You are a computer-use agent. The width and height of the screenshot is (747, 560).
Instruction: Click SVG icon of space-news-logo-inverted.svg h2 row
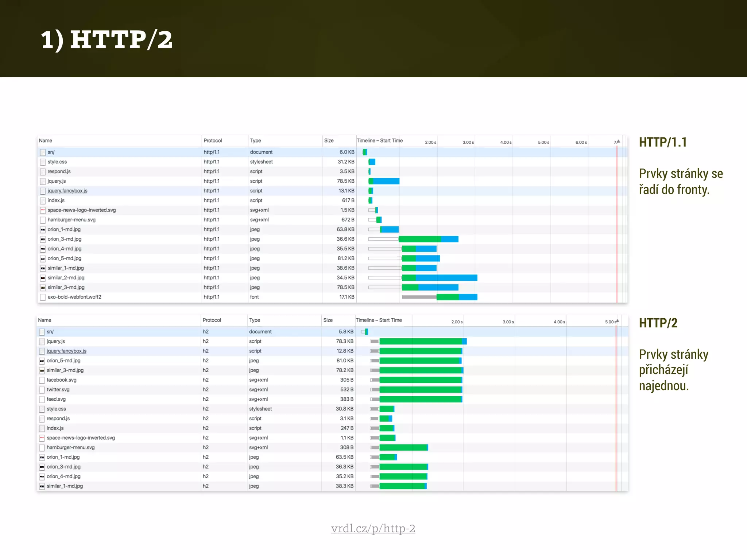42,438
